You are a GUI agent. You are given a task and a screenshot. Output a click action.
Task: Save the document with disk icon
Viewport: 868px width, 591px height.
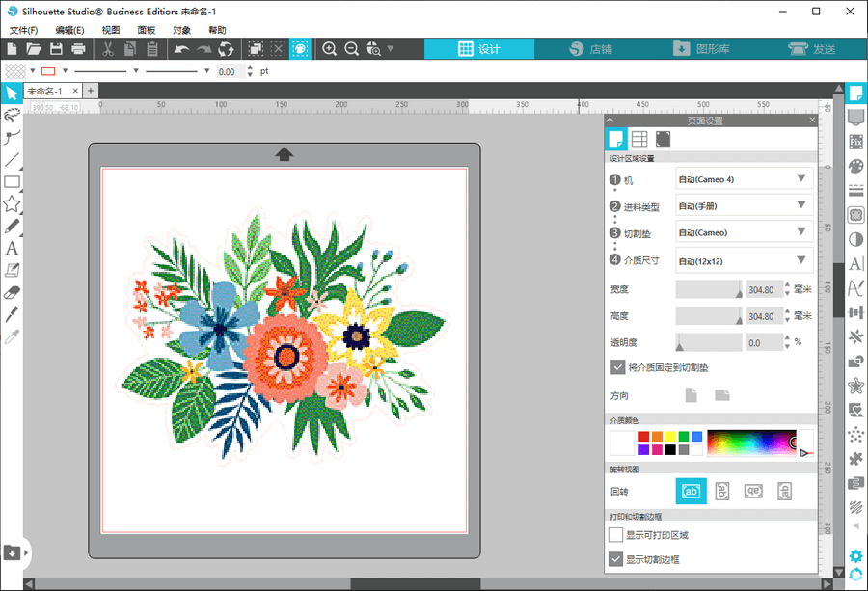click(56, 49)
